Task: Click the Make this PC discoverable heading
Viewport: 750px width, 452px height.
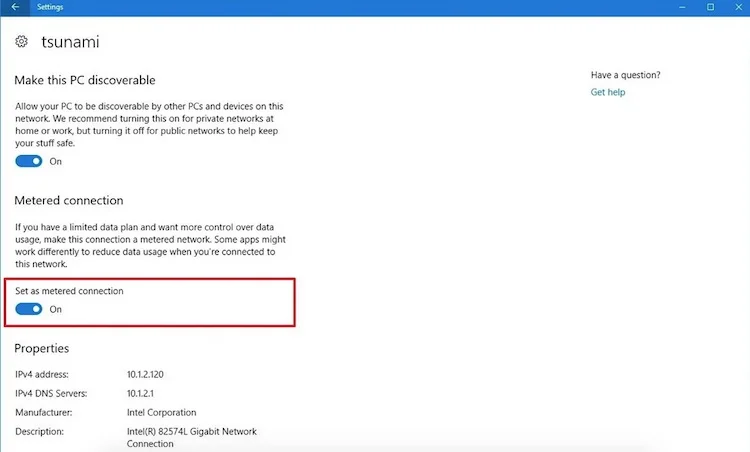Action: pos(85,80)
